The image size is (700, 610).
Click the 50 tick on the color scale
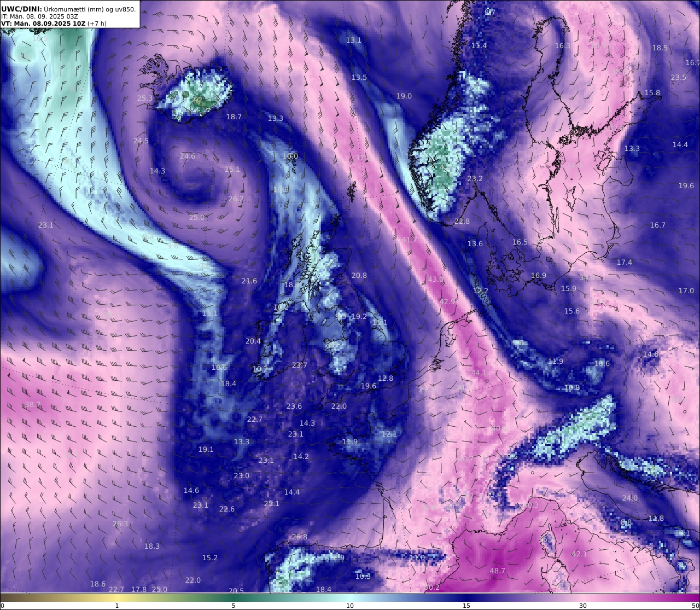(696, 606)
